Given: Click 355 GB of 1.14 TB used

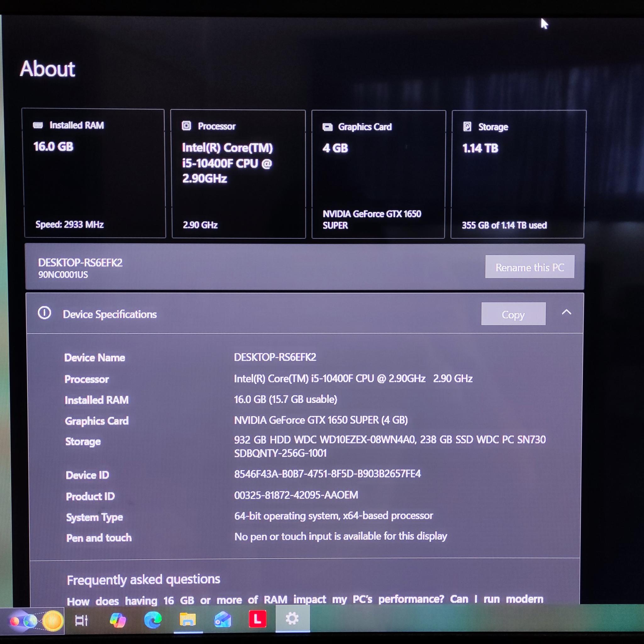Looking at the screenshot, I should pyautogui.click(x=504, y=225).
